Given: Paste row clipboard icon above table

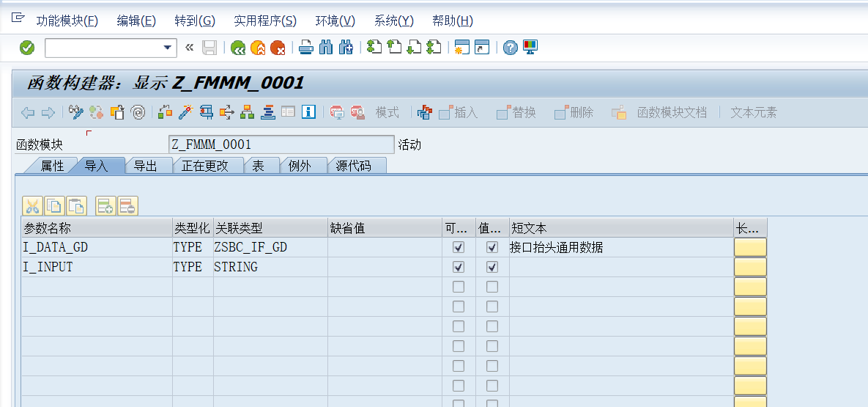Looking at the screenshot, I should pos(77,206).
